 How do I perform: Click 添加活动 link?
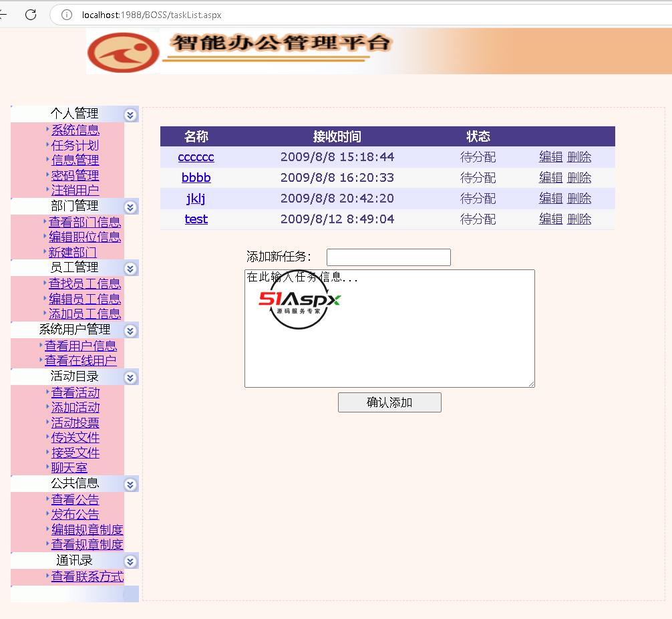coord(75,408)
